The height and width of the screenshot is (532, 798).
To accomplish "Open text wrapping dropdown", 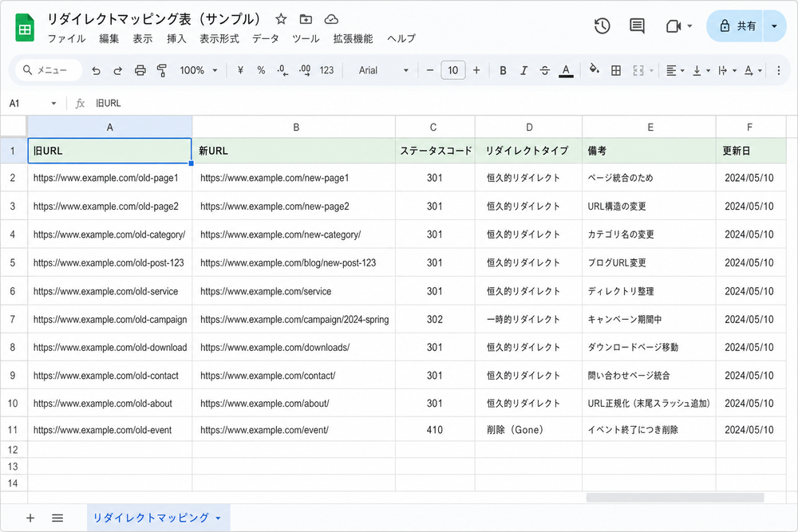I will (x=727, y=71).
